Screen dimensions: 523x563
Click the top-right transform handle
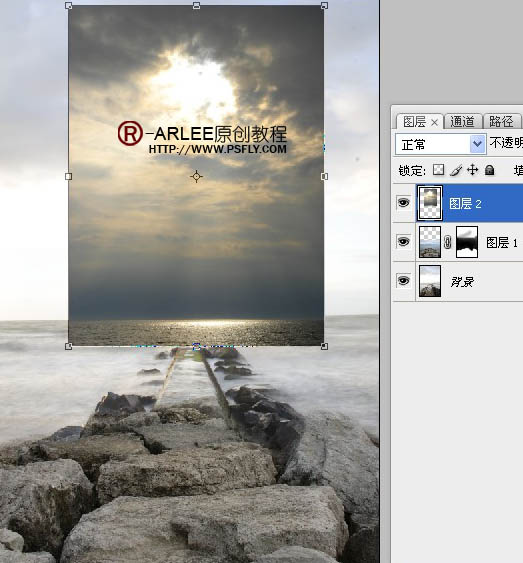(x=324, y=5)
